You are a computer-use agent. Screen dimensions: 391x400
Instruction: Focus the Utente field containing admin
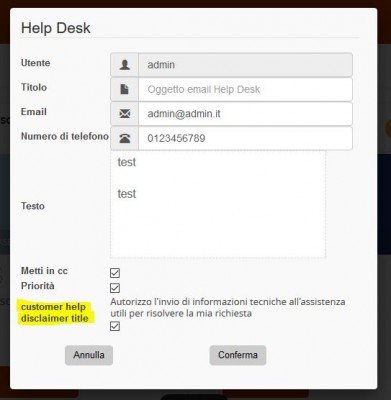pos(245,65)
